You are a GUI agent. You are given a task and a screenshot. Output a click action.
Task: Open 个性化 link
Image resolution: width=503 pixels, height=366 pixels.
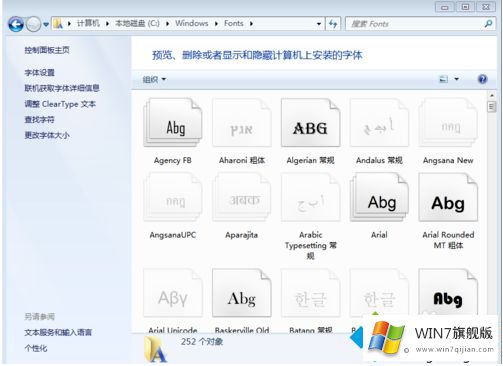[36, 348]
